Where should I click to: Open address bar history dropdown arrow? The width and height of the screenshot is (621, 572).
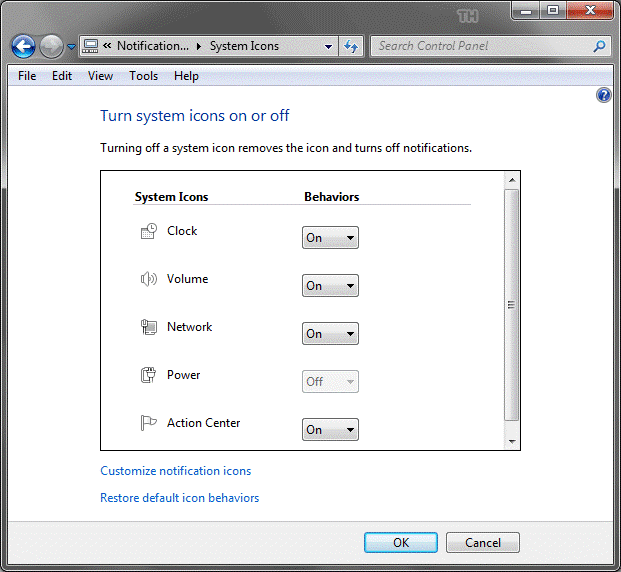coord(328,47)
